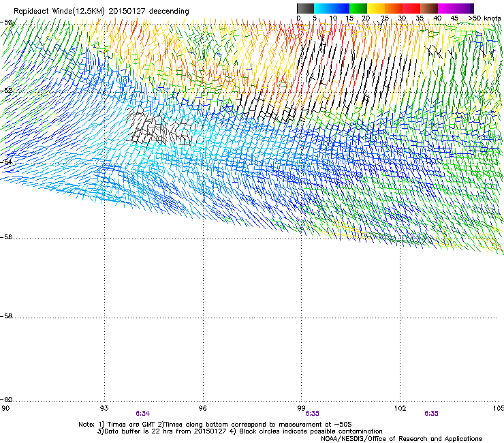Click the legend's 0 knots tick label

tap(298, 18)
